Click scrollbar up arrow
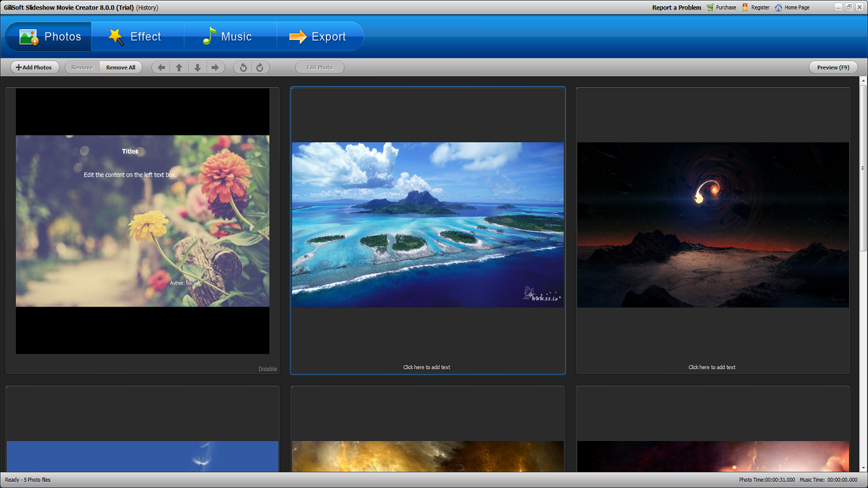 (863, 81)
